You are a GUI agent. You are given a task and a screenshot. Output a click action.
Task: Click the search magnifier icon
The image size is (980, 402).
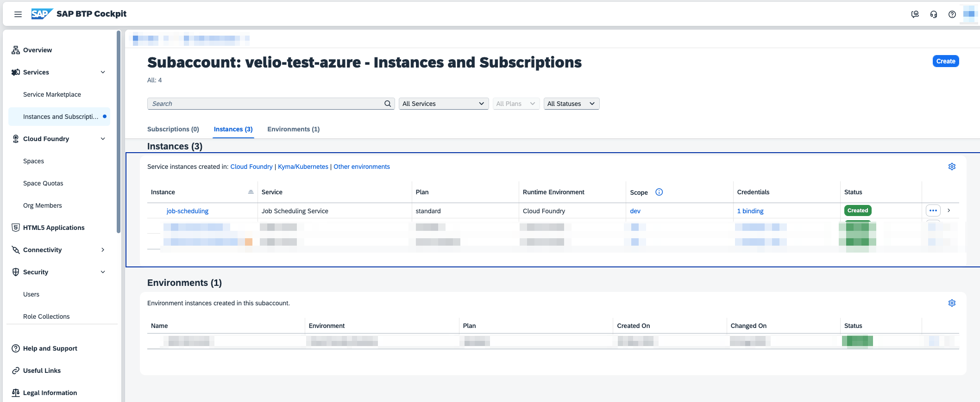(x=388, y=104)
